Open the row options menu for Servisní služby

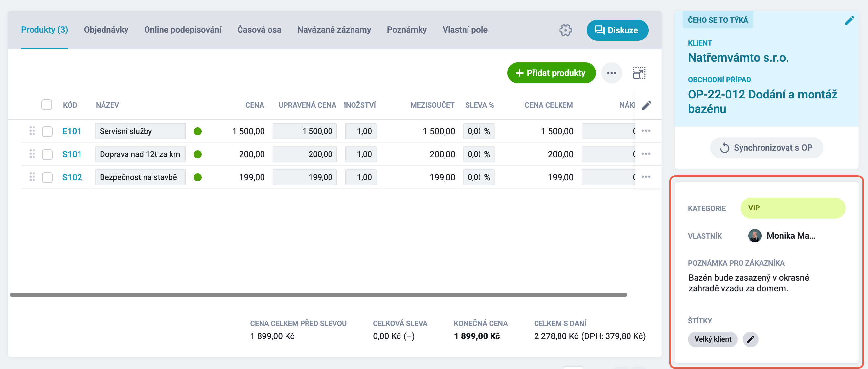[x=646, y=131]
